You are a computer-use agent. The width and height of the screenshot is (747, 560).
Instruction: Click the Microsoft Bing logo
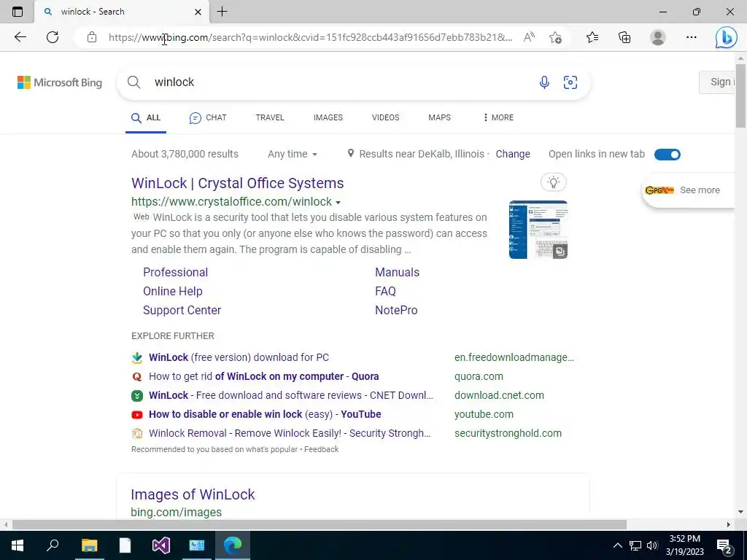60,82
